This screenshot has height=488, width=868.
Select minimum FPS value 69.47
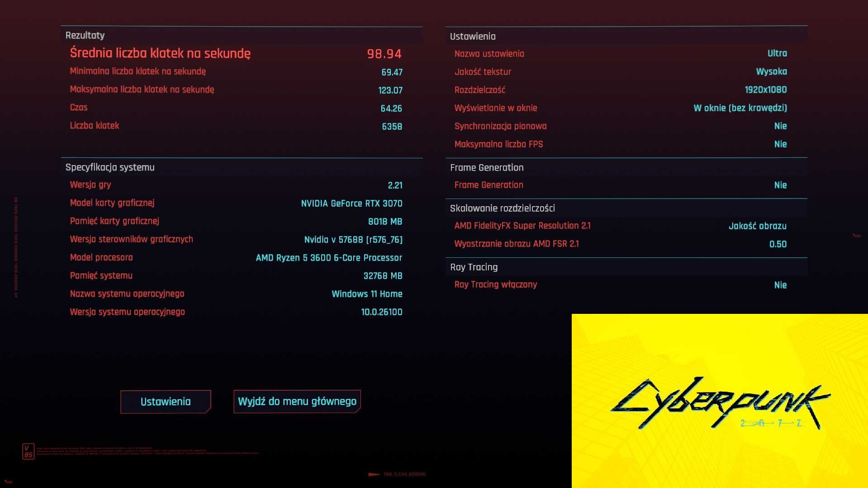[x=392, y=72]
